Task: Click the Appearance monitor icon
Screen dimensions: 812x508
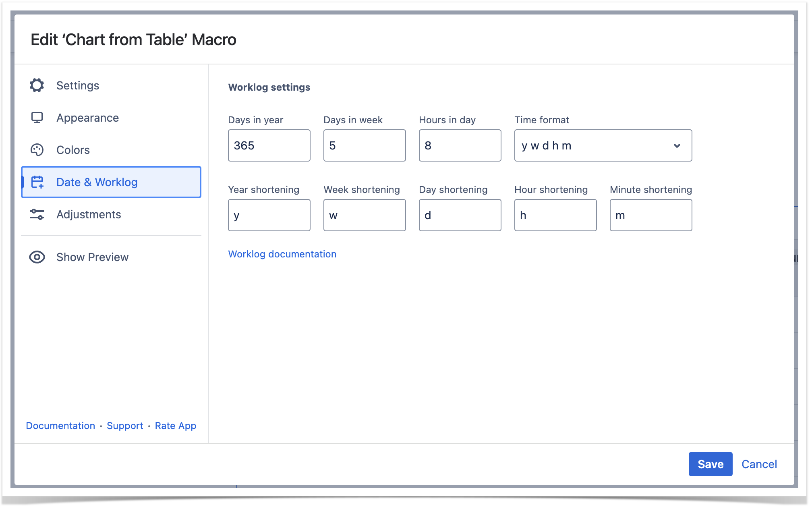Action: tap(37, 118)
